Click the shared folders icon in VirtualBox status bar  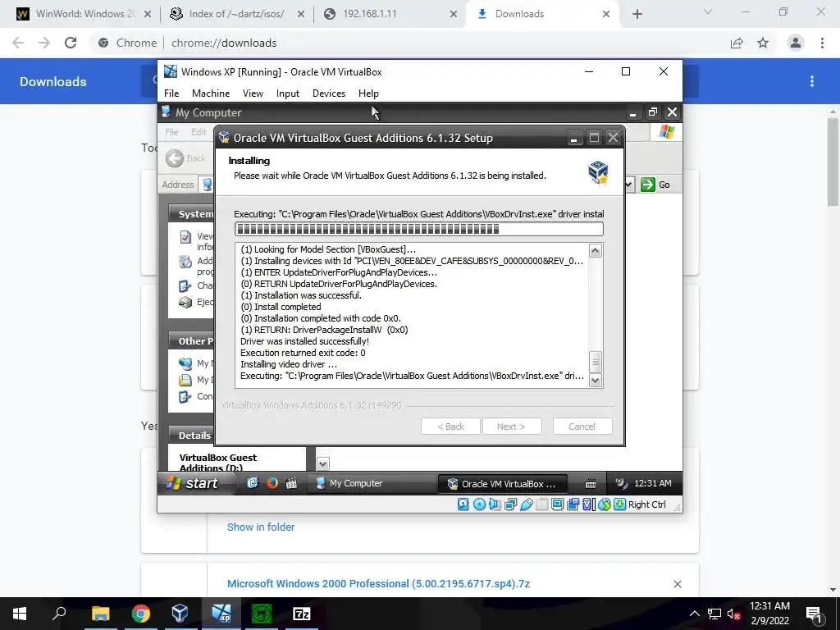click(541, 504)
